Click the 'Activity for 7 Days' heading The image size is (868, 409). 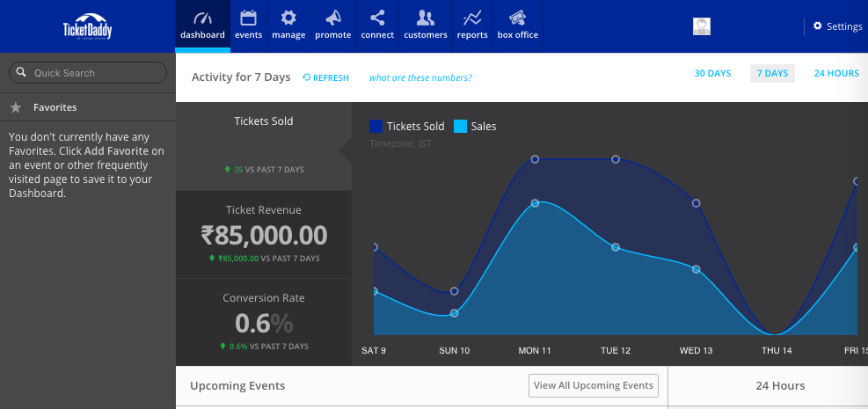click(x=241, y=77)
